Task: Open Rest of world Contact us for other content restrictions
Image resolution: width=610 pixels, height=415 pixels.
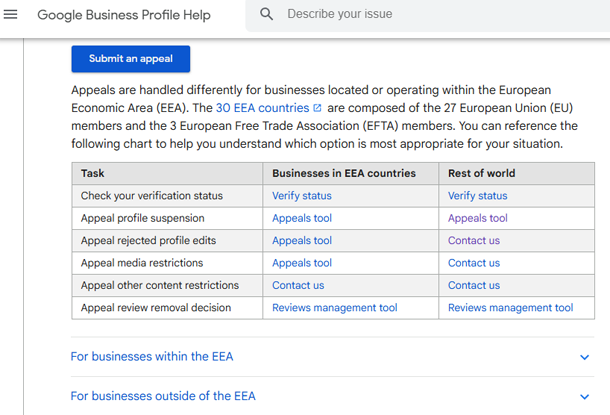Action: 474,285
